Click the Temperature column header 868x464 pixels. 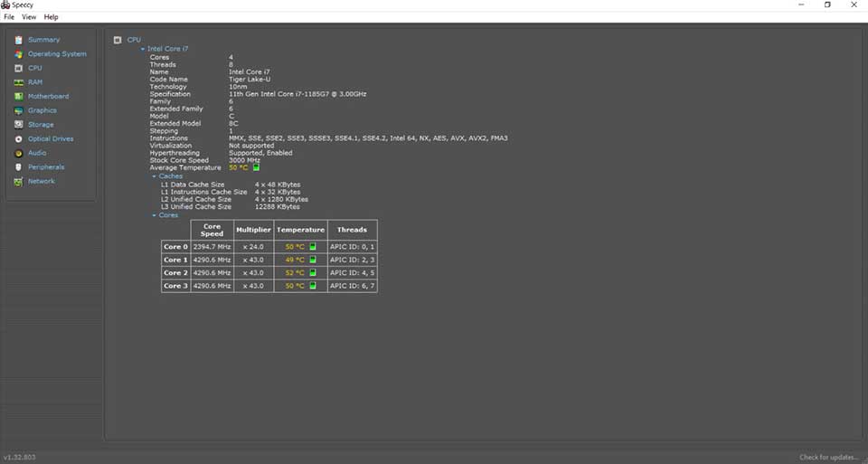coord(300,230)
